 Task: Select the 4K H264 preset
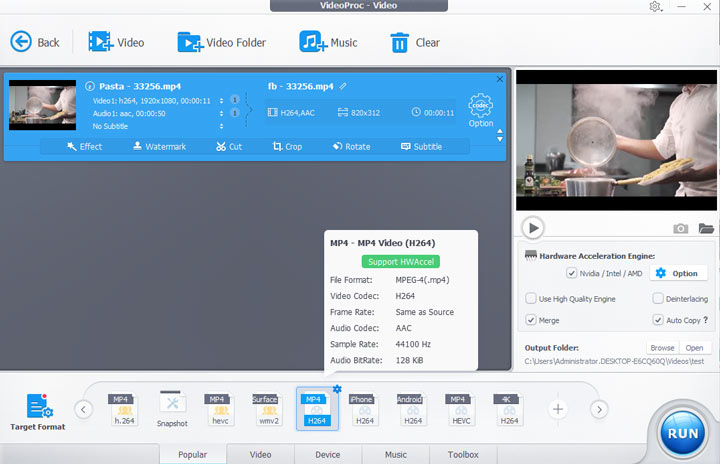pyautogui.click(x=509, y=409)
